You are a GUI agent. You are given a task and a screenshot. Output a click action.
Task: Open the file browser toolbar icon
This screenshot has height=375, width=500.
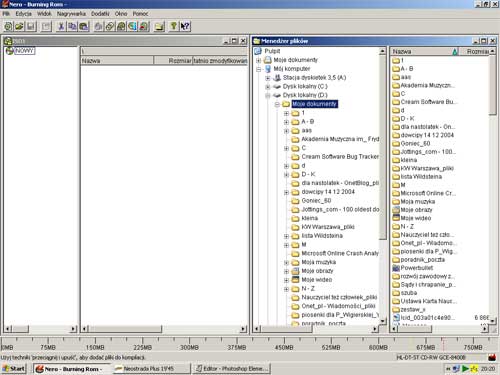[159, 26]
